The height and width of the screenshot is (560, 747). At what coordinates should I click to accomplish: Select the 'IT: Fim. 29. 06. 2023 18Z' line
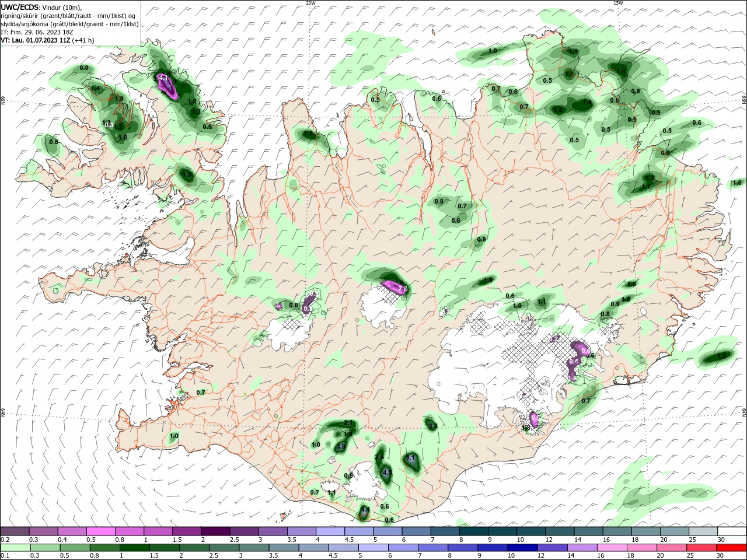tap(37, 32)
